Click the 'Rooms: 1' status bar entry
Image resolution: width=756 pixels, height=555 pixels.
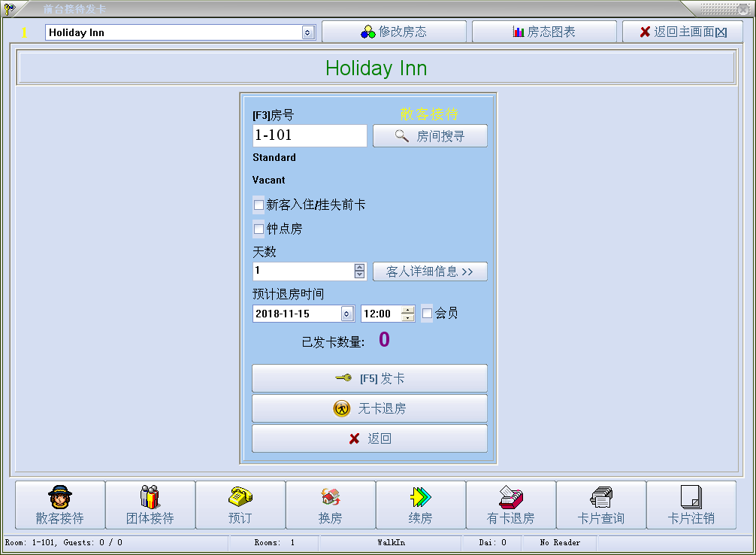[x=274, y=542]
